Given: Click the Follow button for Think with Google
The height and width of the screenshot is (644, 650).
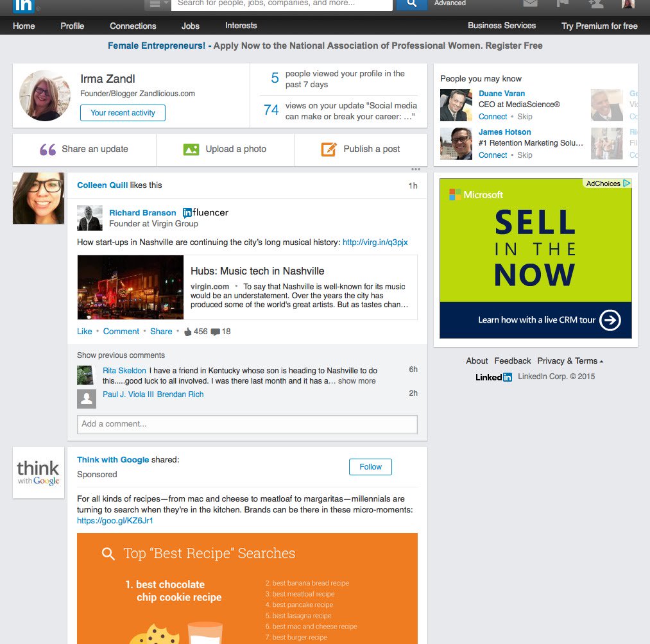Looking at the screenshot, I should 370,466.
